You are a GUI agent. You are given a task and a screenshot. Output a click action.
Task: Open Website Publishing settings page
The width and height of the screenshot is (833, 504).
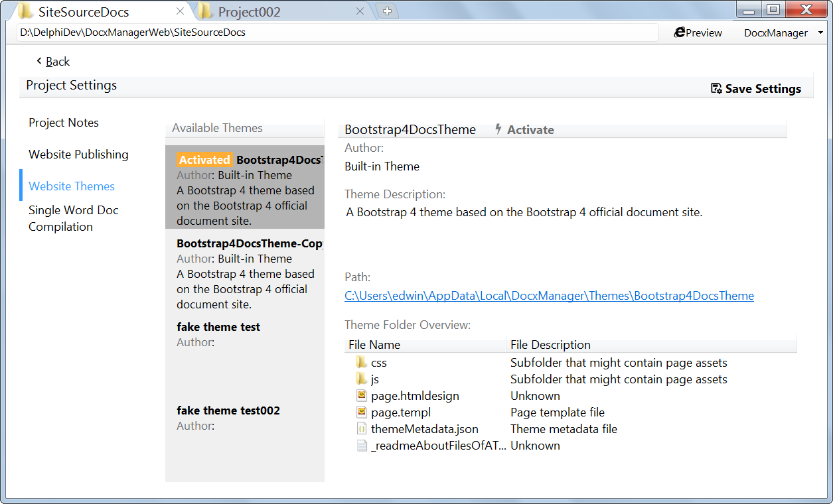coord(78,155)
